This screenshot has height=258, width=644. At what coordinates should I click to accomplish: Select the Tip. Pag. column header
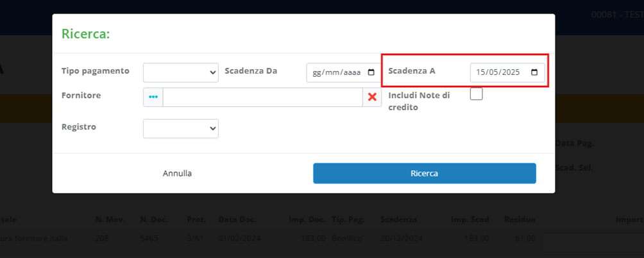[x=348, y=220]
